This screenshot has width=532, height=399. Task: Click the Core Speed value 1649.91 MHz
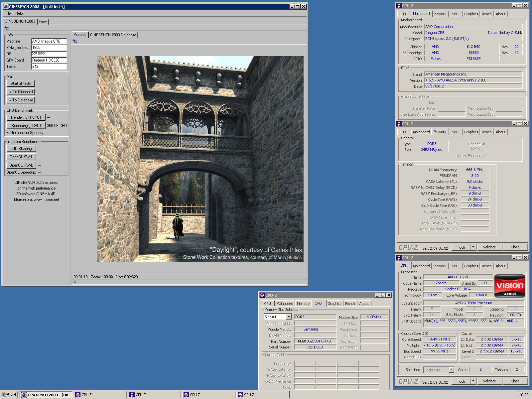[x=440, y=339]
